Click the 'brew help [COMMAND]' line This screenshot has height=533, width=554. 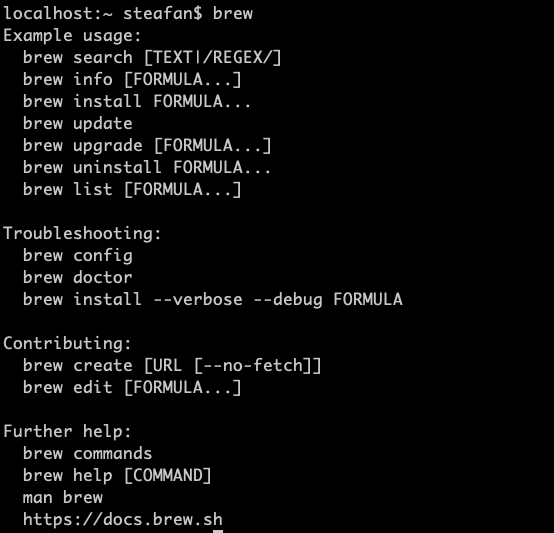coord(117,475)
